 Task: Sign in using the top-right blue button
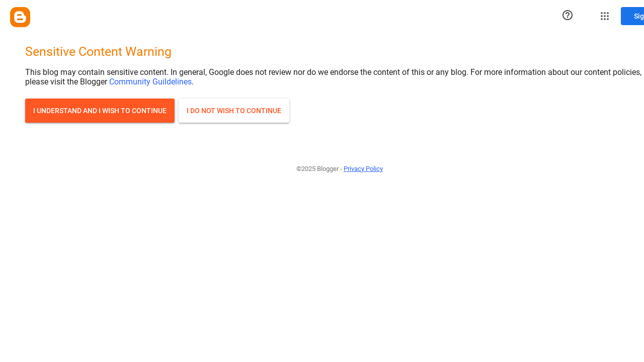tap(634, 16)
